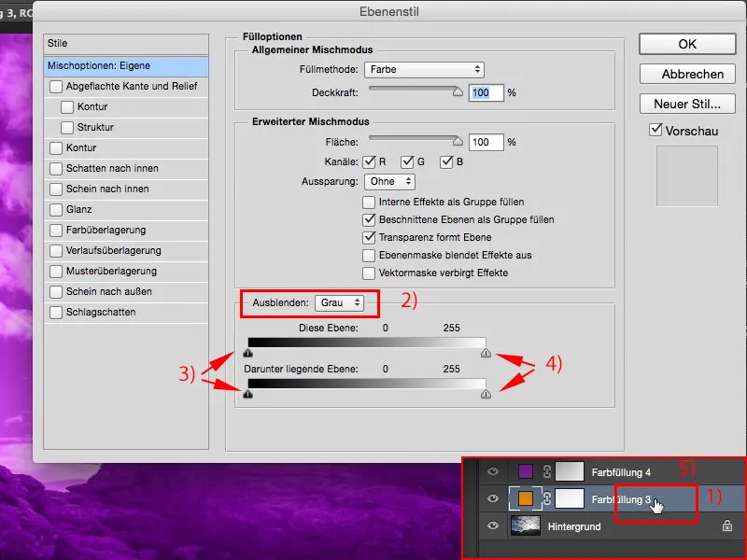
Task: Click the Deckkraft slider handle
Action: (458, 91)
